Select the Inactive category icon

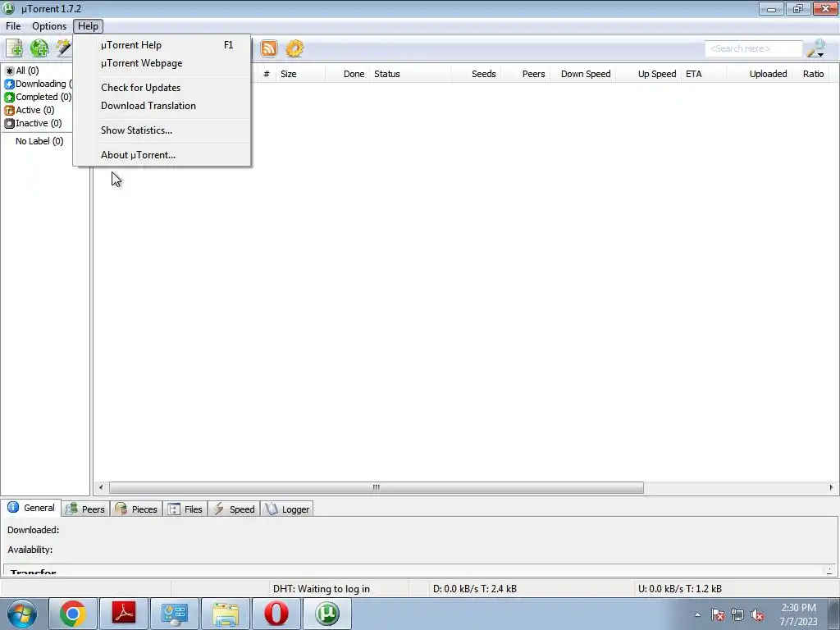pyautogui.click(x=9, y=123)
